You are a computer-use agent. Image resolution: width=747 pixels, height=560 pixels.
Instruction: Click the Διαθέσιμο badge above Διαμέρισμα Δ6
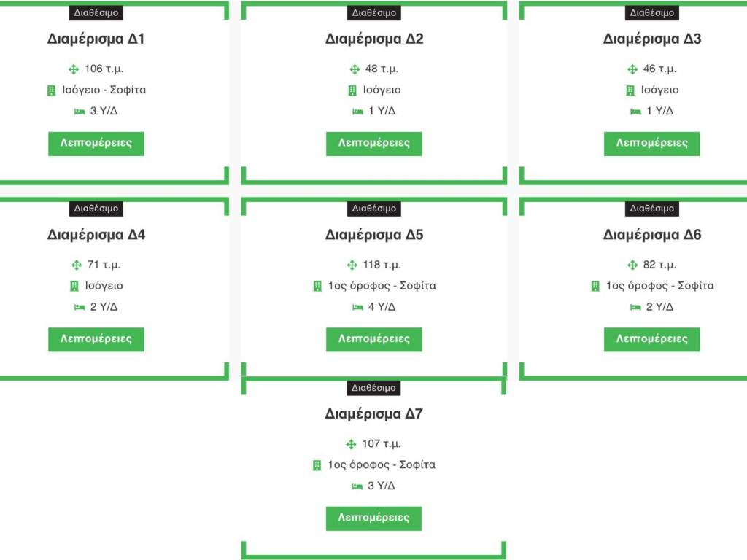pos(651,209)
